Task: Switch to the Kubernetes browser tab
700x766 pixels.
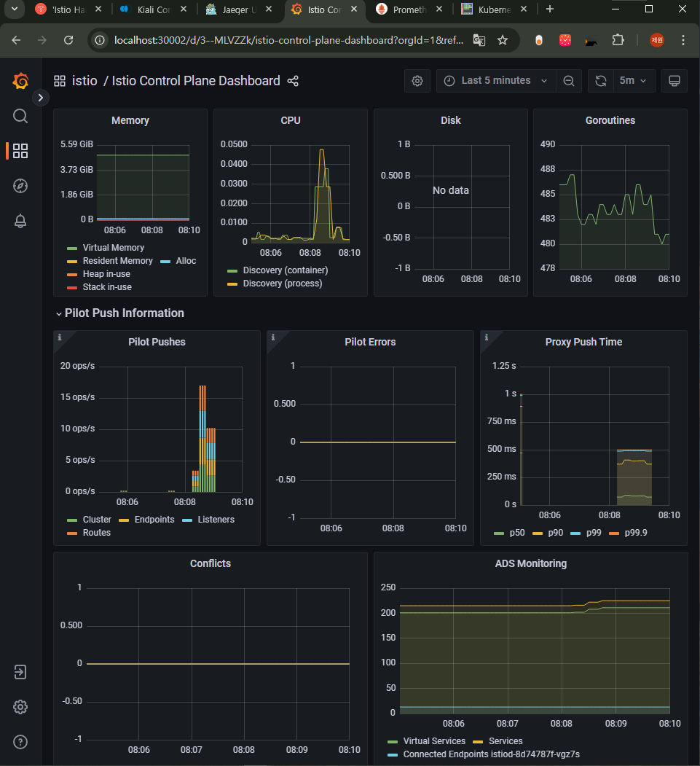Action: [x=494, y=9]
